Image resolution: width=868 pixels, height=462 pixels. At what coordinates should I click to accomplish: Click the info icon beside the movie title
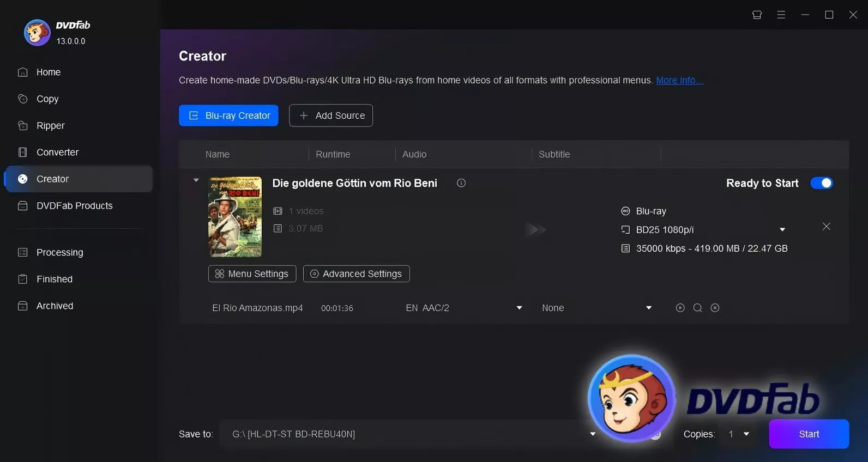[461, 183]
